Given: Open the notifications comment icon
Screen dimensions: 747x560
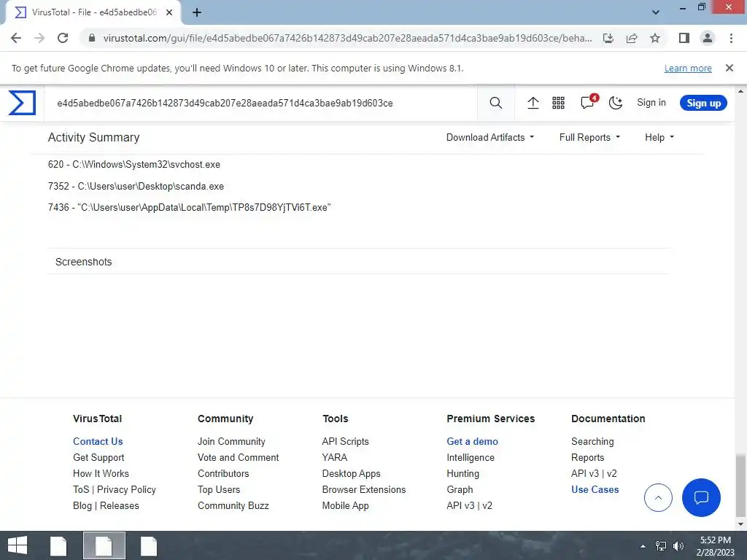Looking at the screenshot, I should (589, 102).
